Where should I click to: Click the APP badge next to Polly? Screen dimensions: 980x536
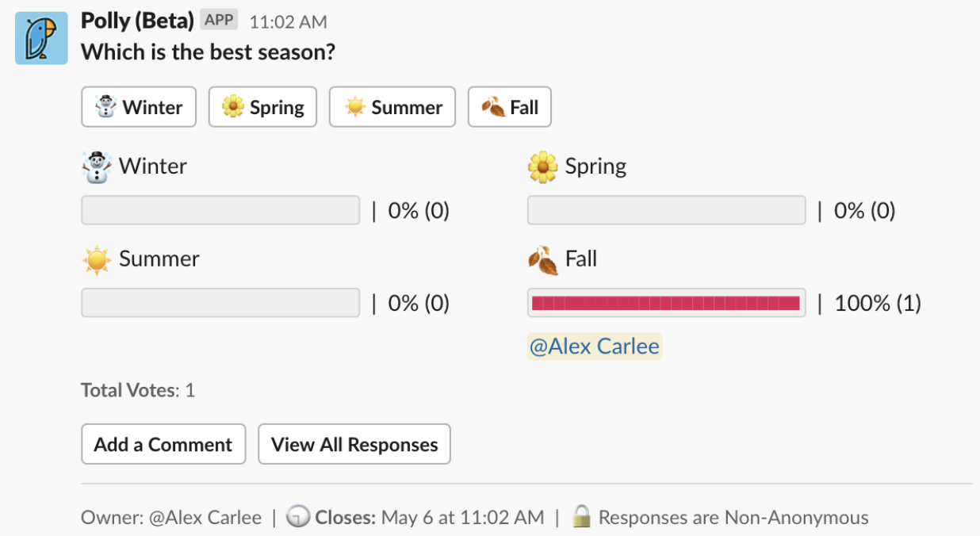(x=220, y=20)
